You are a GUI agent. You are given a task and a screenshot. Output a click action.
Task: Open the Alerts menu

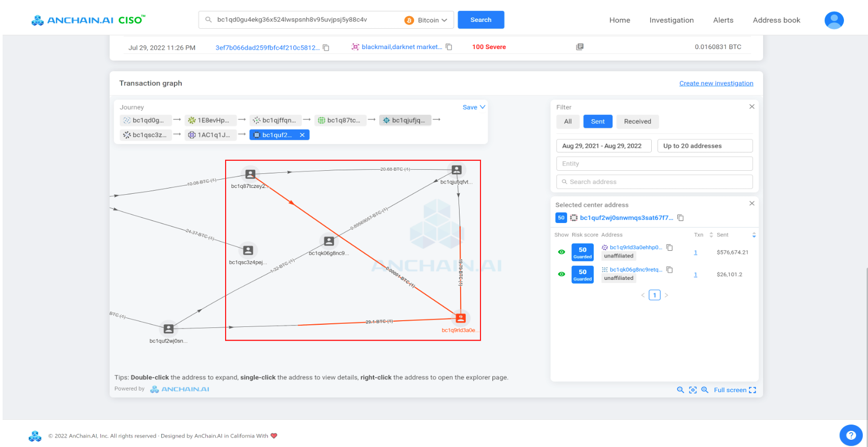(723, 20)
